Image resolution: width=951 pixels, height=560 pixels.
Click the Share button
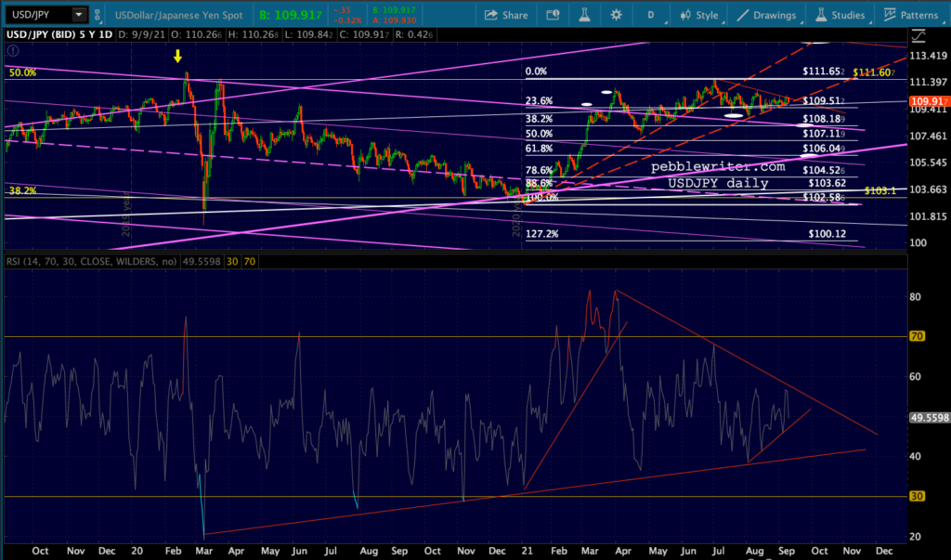(506, 15)
